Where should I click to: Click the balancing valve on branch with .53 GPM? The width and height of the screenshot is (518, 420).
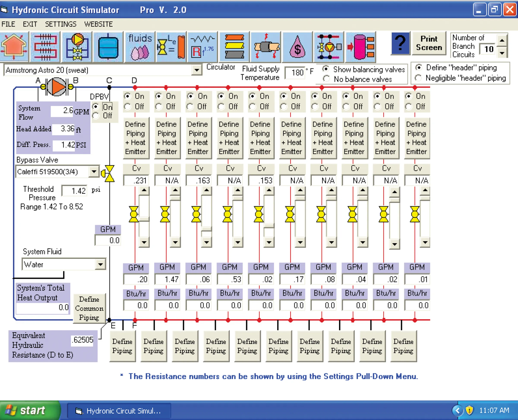(x=227, y=214)
